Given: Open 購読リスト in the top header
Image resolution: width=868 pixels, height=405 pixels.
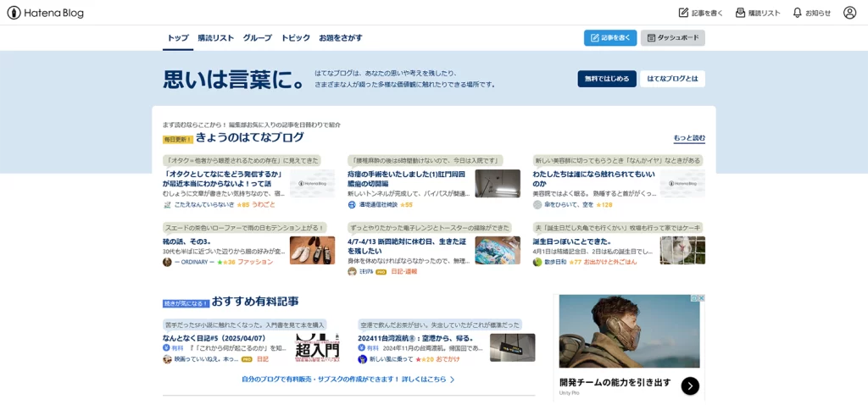Looking at the screenshot, I should [758, 13].
